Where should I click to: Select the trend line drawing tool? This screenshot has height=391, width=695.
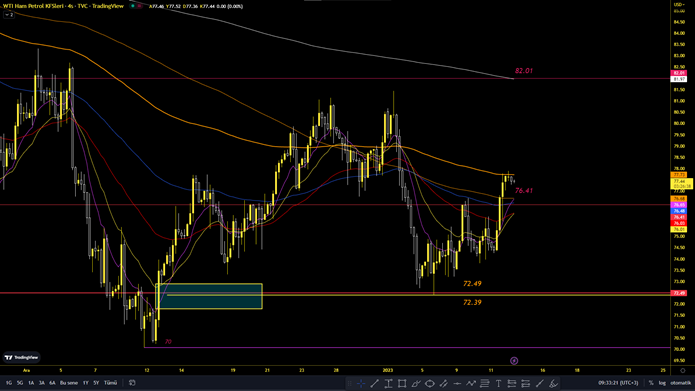[375, 383]
